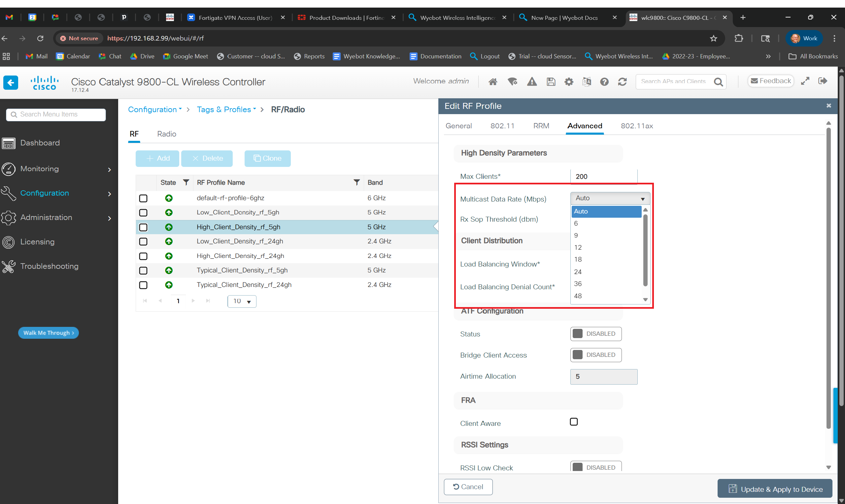Click the State column filter icon
Screen dimensions: 845x504
pos(186,182)
